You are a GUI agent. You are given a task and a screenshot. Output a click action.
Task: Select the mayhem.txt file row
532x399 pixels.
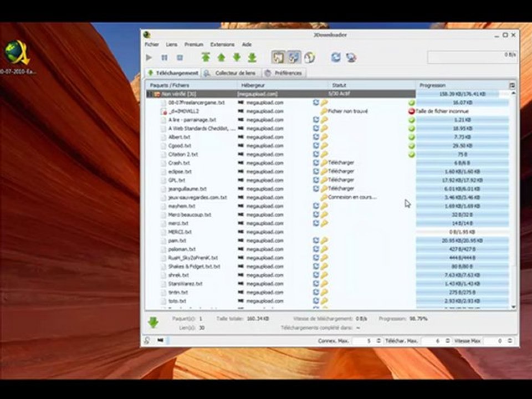pyautogui.click(x=328, y=206)
